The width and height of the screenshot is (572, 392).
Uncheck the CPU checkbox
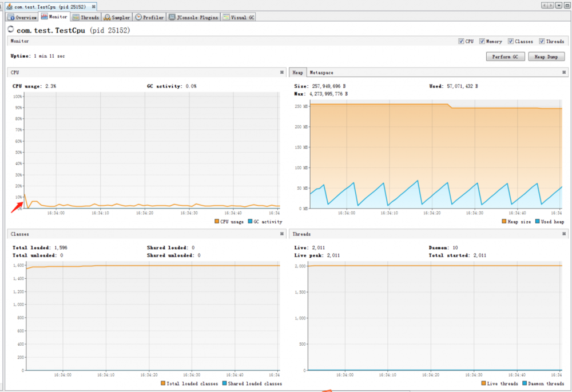(x=461, y=41)
